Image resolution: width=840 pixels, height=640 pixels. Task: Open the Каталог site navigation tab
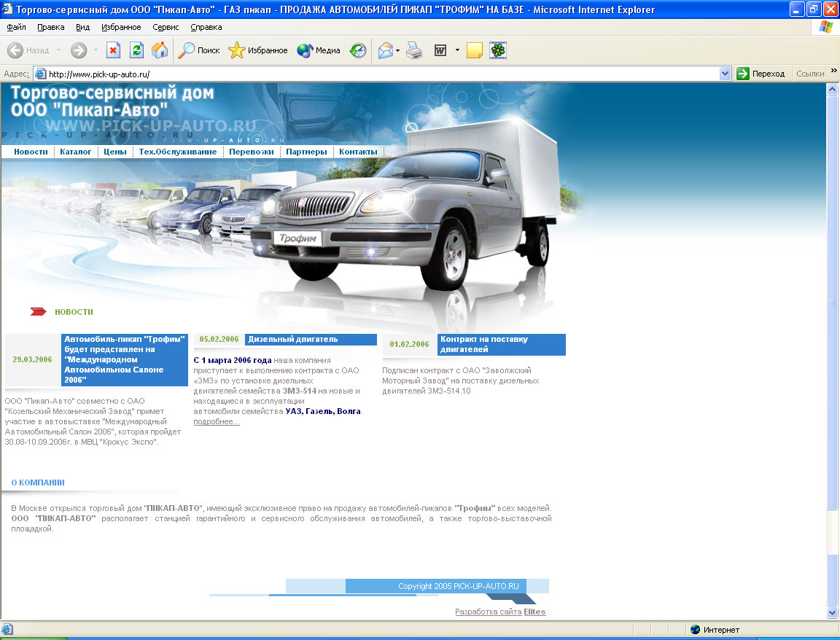tap(76, 152)
